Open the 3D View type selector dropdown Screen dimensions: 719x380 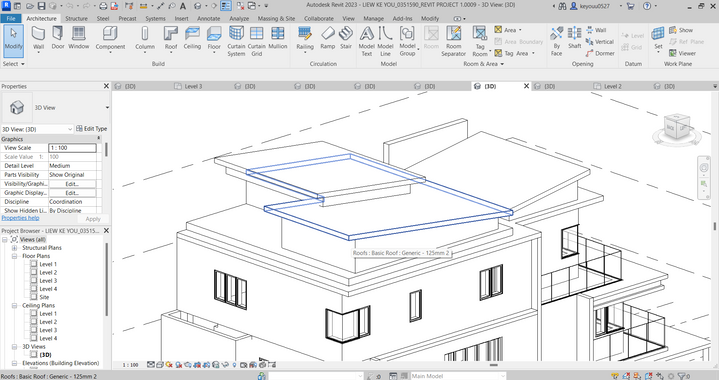[x=107, y=108]
